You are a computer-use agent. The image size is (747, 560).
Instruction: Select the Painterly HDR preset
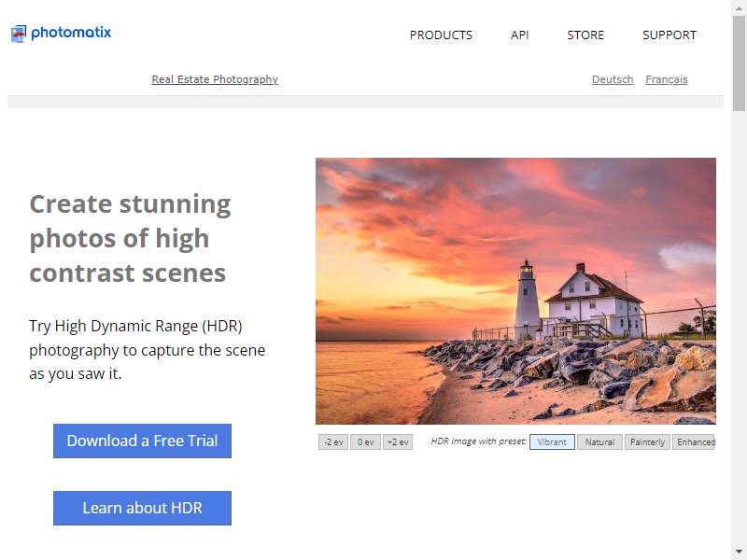pos(647,441)
